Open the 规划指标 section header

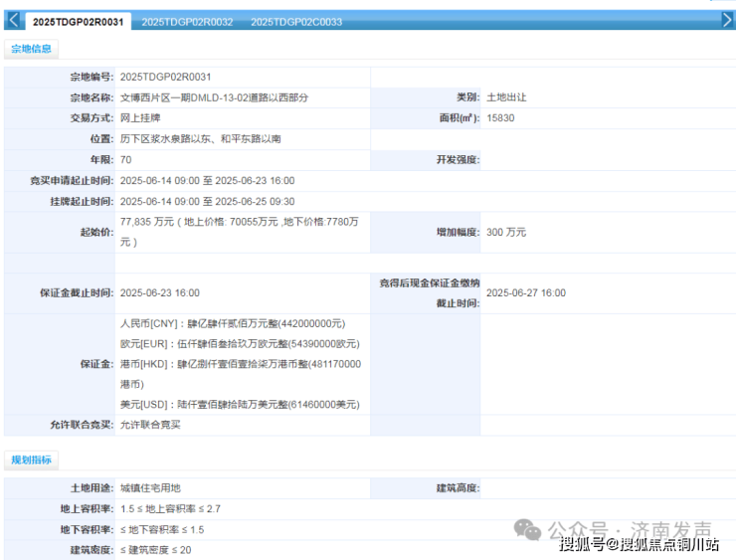31,460
